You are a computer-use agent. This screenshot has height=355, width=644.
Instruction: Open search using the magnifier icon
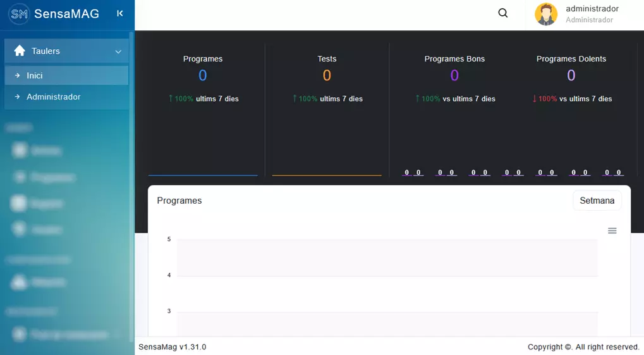click(503, 13)
